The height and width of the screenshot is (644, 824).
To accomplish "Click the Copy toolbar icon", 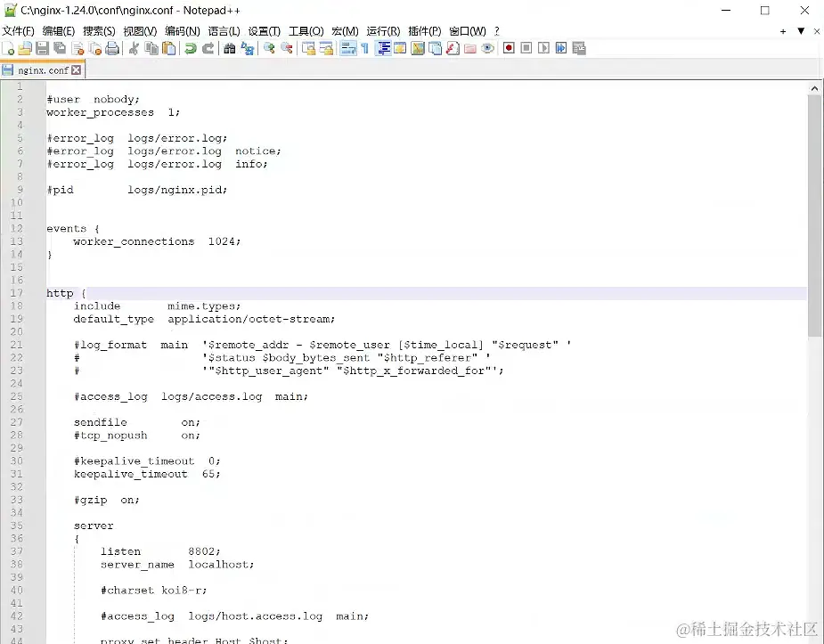I will tap(151, 48).
